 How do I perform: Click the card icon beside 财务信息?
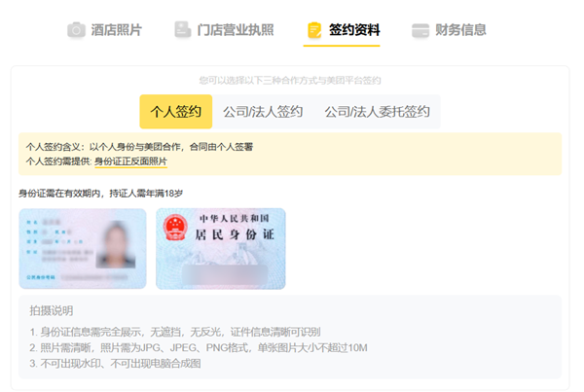point(420,30)
